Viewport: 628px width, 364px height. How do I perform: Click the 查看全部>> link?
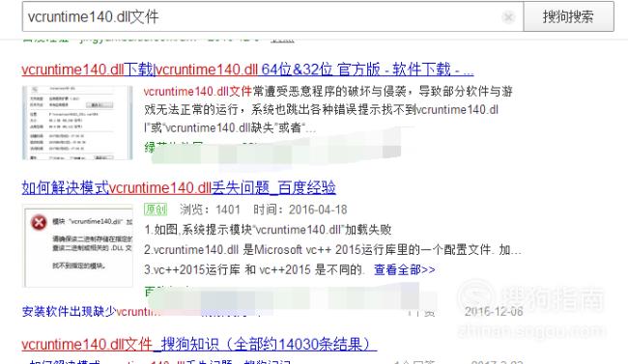click(x=405, y=269)
